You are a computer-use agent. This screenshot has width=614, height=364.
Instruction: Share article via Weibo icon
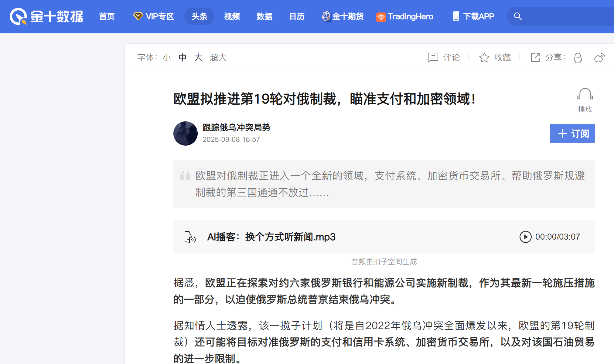pos(599,57)
